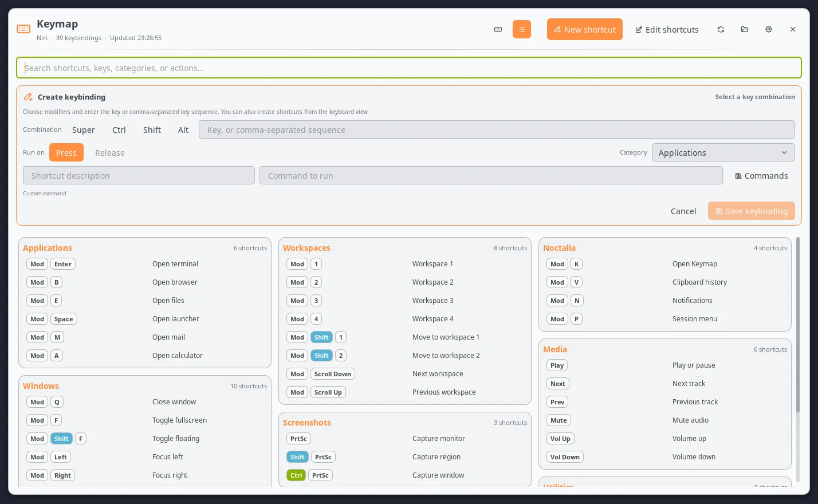Click the right-side vertical scrollbar
Viewport: 818px width, 504px height.
point(797,325)
